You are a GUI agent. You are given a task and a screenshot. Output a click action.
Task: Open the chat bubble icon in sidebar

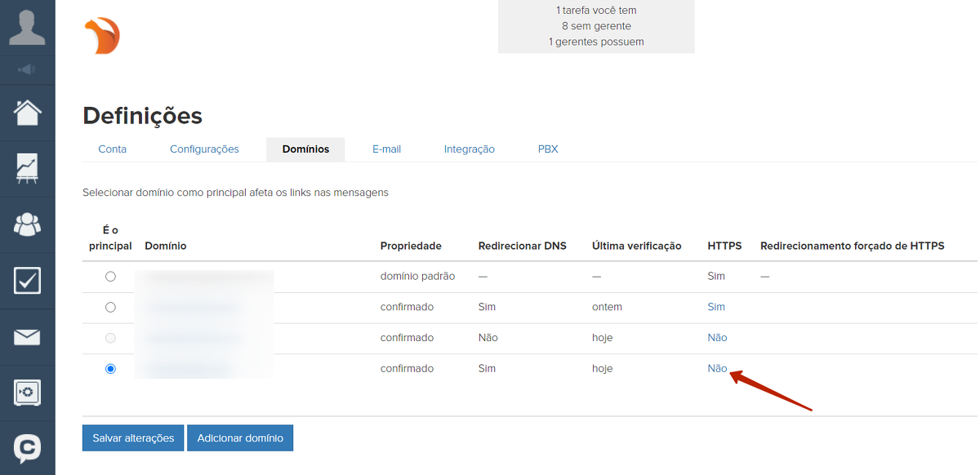click(x=27, y=448)
